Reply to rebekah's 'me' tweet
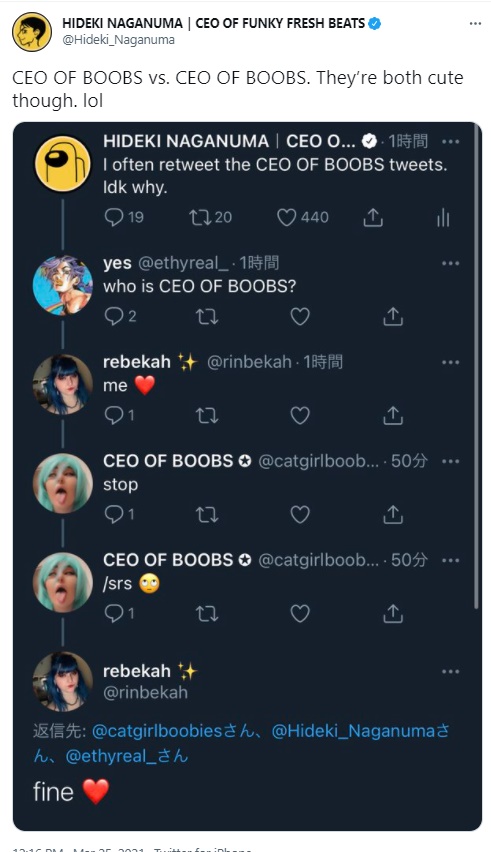The width and height of the screenshot is (491, 852). point(114,416)
